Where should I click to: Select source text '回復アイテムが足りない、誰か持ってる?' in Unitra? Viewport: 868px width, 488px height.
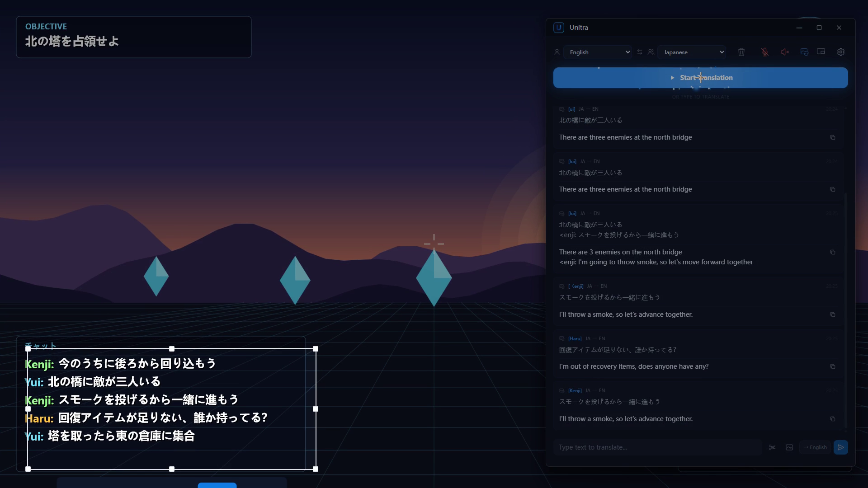click(x=618, y=350)
